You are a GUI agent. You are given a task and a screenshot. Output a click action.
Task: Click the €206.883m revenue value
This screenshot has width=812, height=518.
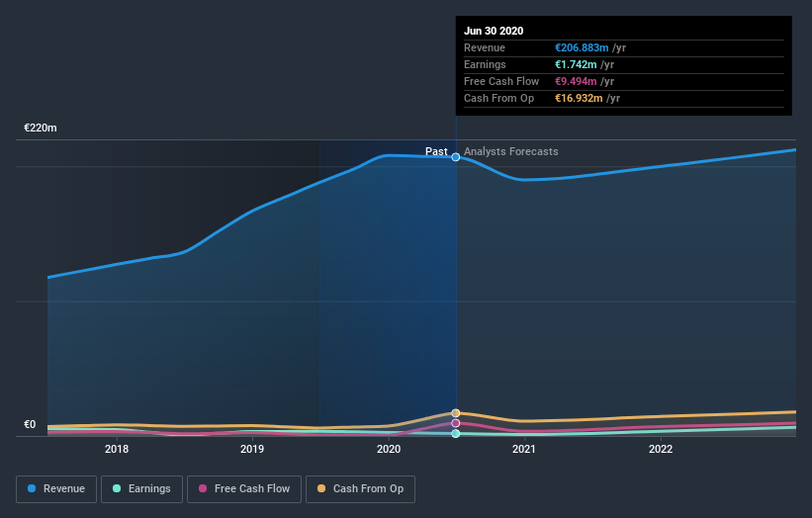(582, 47)
